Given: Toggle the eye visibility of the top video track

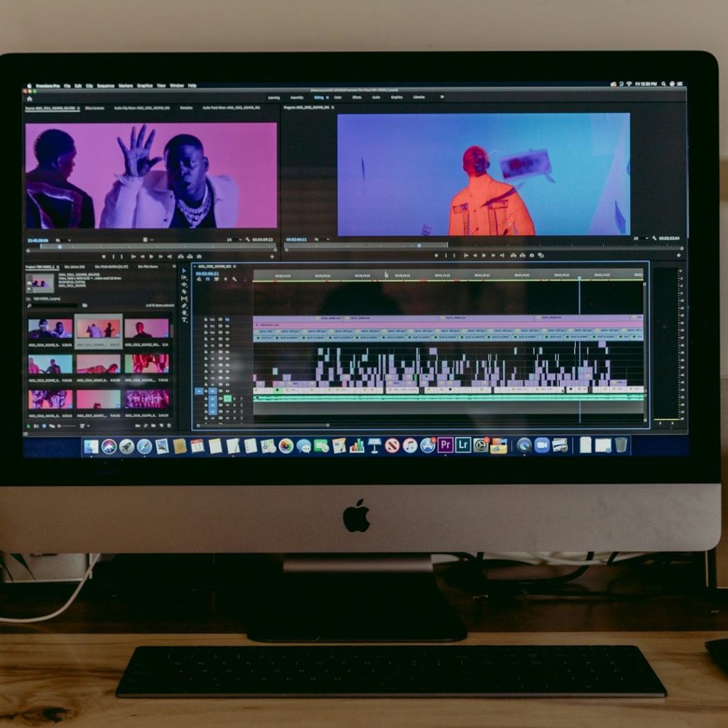Looking at the screenshot, I should [x=227, y=320].
